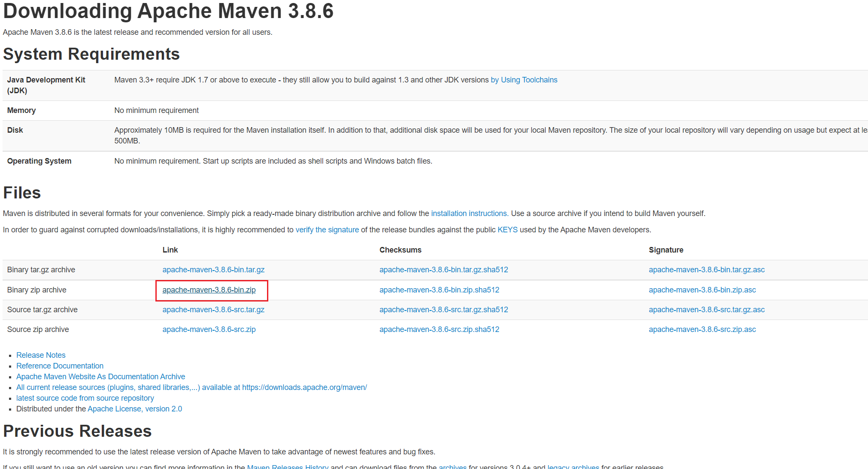The width and height of the screenshot is (868, 469).
Task: Open Reference Documentation link
Action: click(60, 366)
